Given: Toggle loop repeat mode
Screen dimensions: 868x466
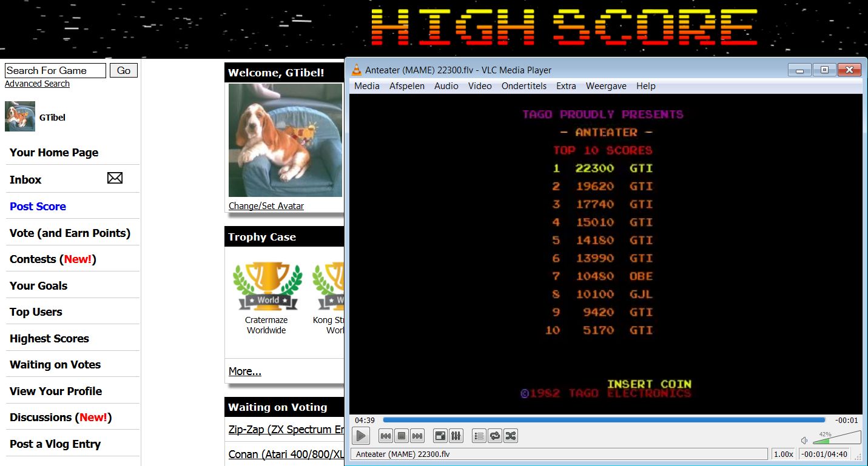Looking at the screenshot, I should (x=495, y=436).
